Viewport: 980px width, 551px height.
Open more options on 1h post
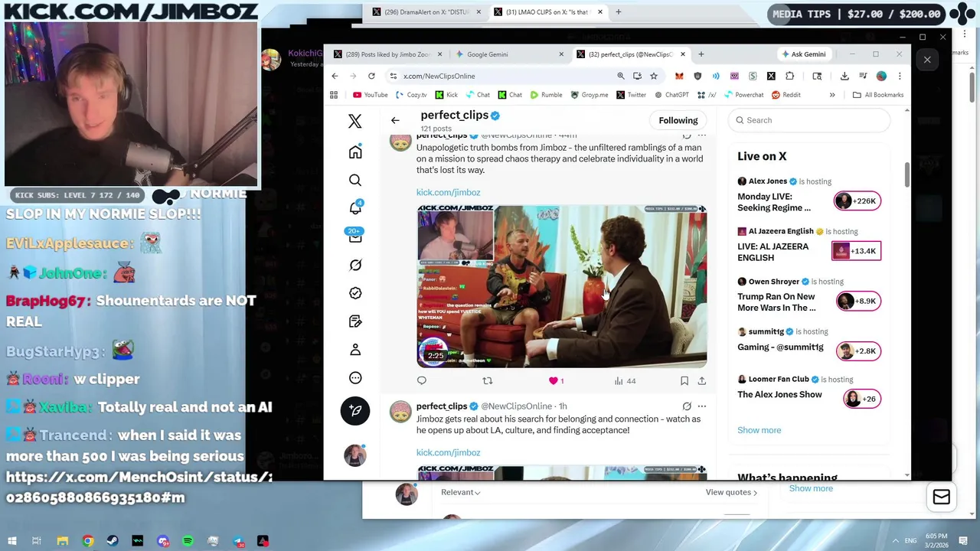[701, 406]
